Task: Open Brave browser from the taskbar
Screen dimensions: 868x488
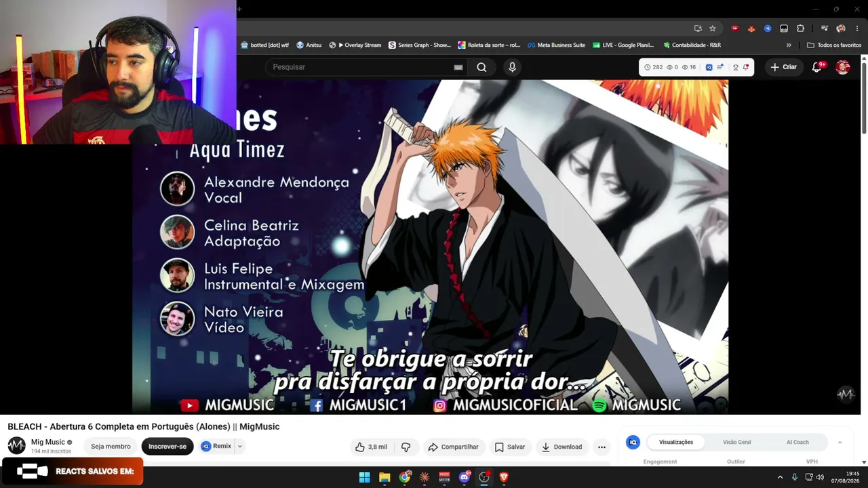Action: (x=504, y=477)
